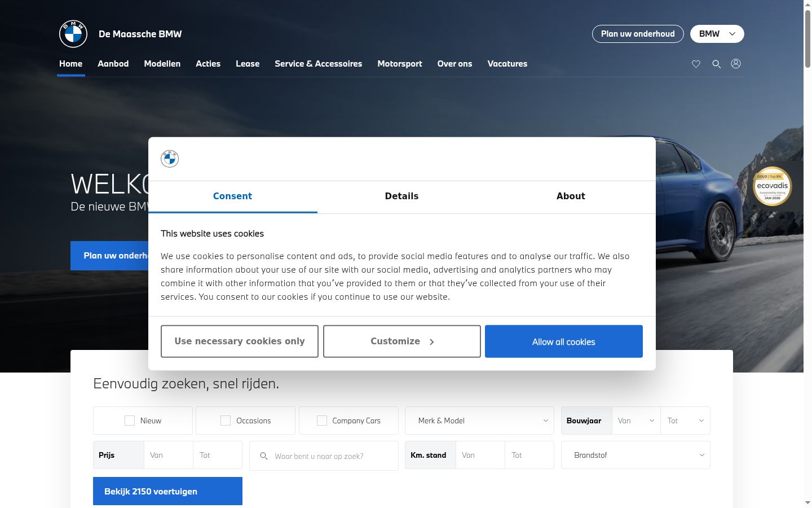The width and height of the screenshot is (812, 508).
Task: Click the 'Waar bent u naar op zoek?' field
Action: point(324,456)
